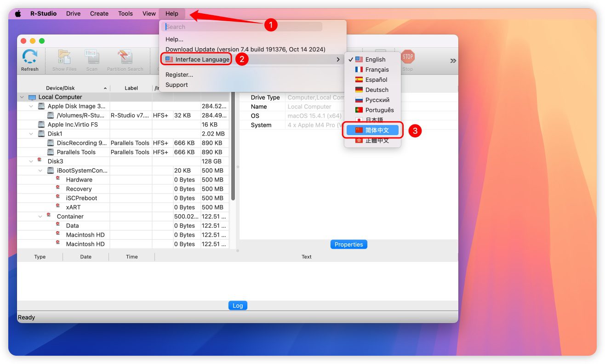This screenshot has width=605, height=364.
Task: Open the Tools menu
Action: point(125,14)
